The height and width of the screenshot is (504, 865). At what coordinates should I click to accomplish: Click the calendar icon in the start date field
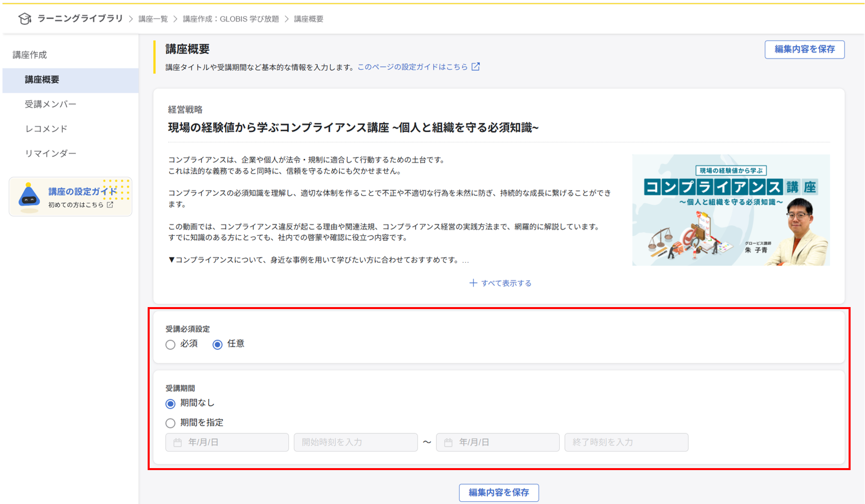178,443
